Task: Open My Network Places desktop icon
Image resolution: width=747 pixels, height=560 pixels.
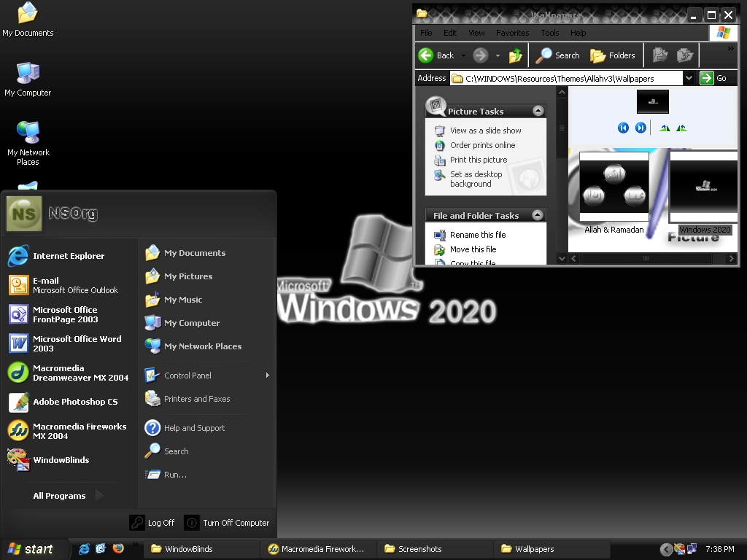Action: click(28, 143)
